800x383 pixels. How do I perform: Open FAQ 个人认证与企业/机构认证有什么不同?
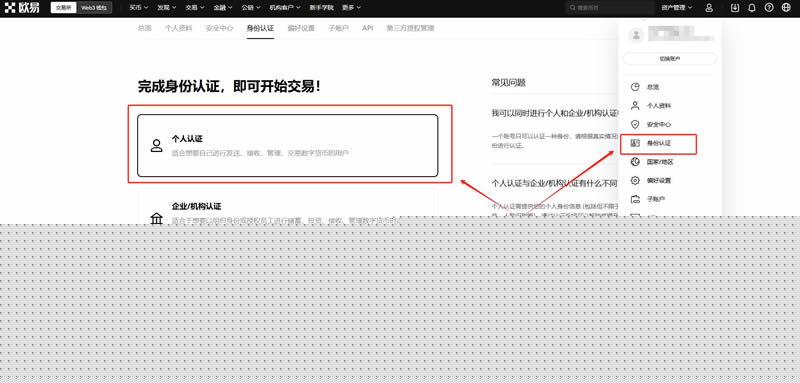[555, 183]
